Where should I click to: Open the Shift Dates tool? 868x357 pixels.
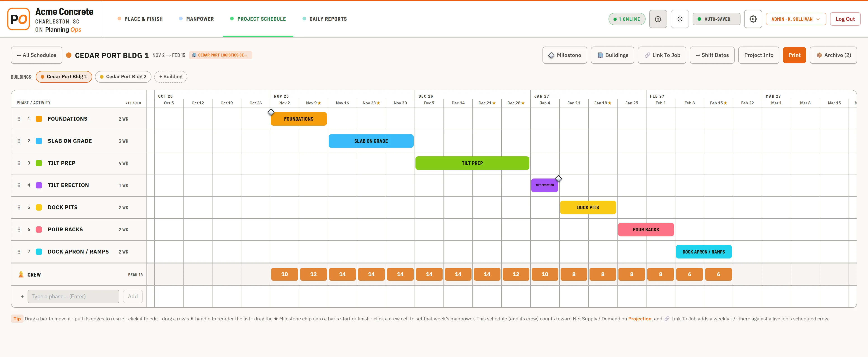[712, 55]
